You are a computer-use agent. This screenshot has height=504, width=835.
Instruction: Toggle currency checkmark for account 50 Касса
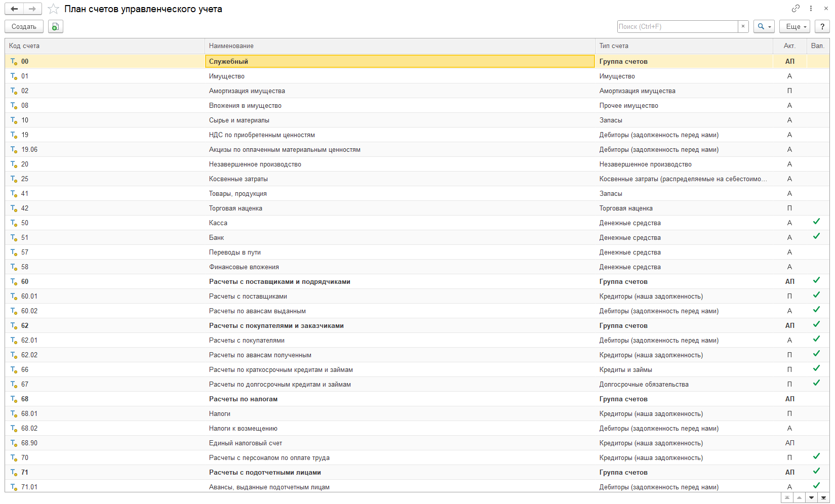click(x=816, y=222)
